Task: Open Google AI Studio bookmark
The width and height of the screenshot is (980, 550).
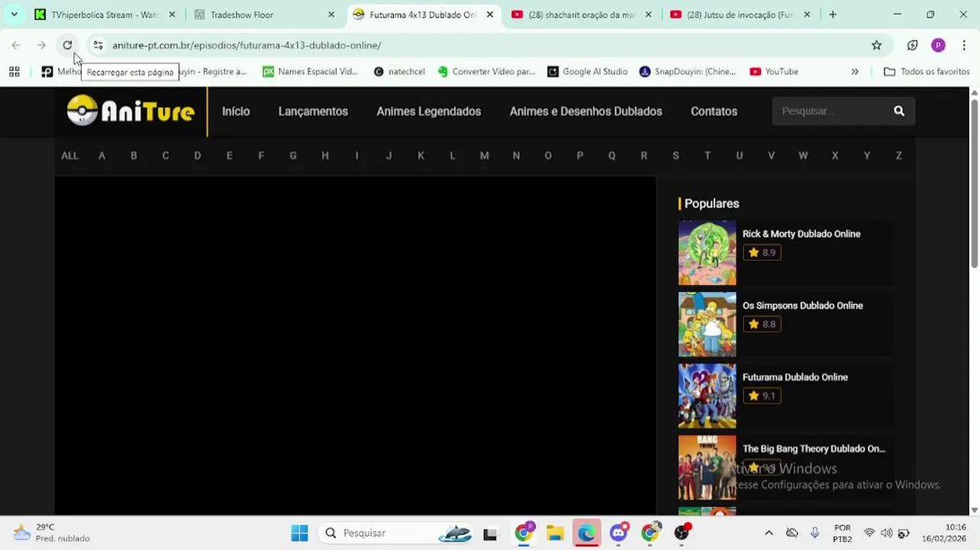Action: [x=588, y=72]
